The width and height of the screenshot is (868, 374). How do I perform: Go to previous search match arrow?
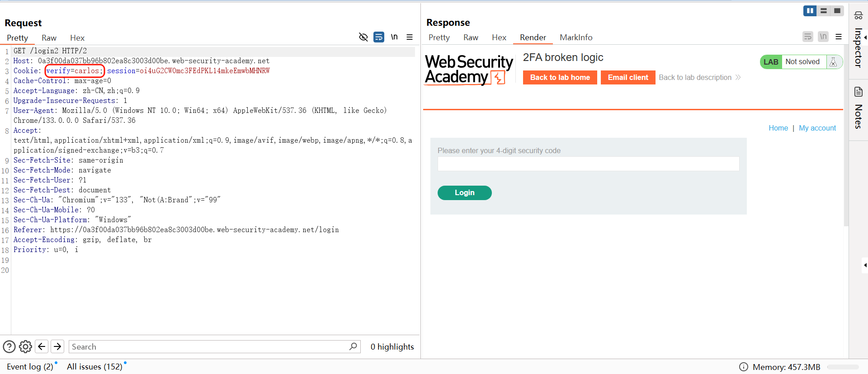point(42,346)
